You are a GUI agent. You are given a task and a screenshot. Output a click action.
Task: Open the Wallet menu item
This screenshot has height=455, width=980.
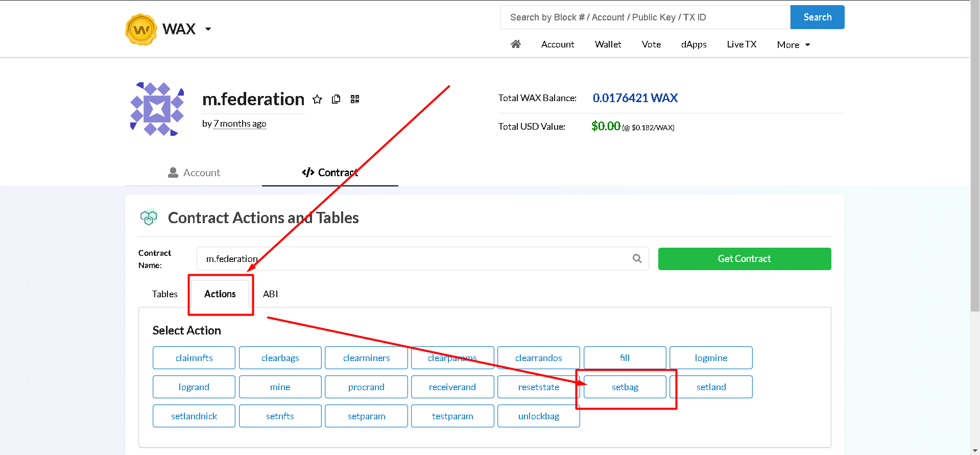[608, 44]
